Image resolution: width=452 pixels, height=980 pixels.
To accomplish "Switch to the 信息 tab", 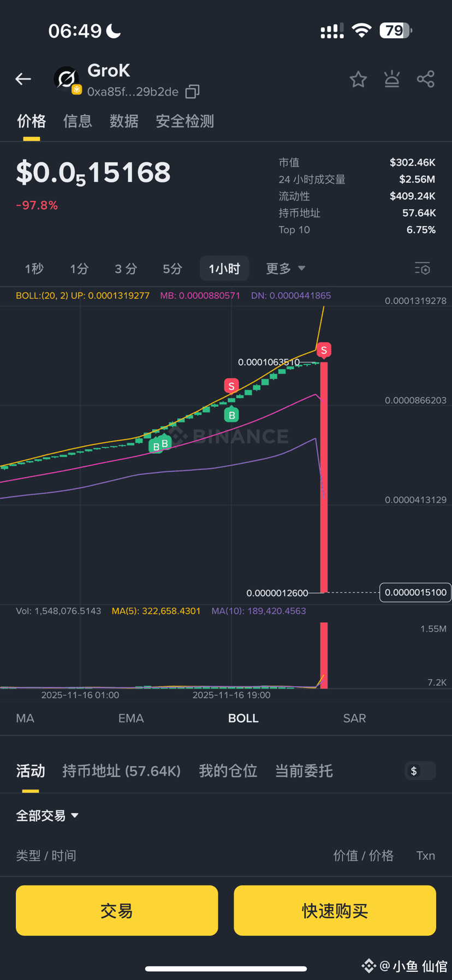I will (x=78, y=121).
